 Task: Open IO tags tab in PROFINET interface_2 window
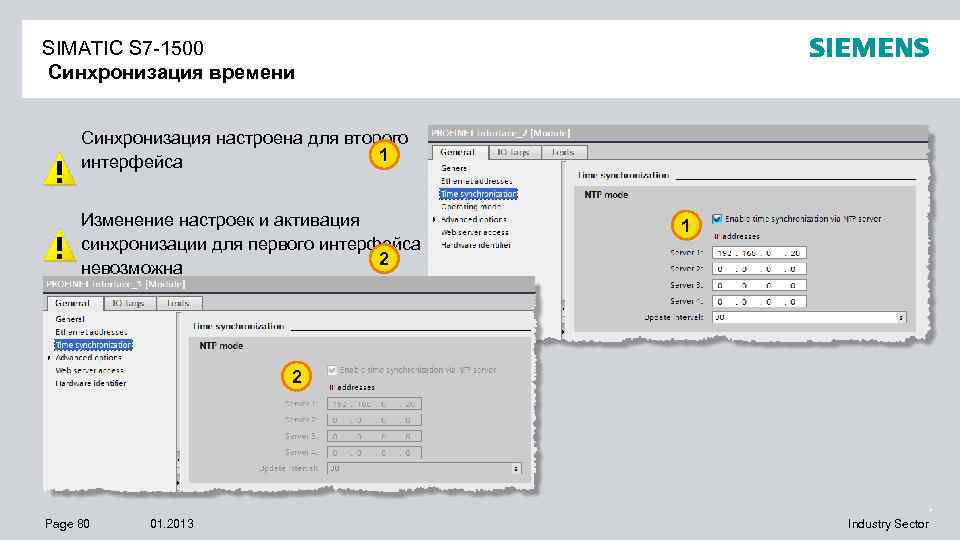[514, 152]
